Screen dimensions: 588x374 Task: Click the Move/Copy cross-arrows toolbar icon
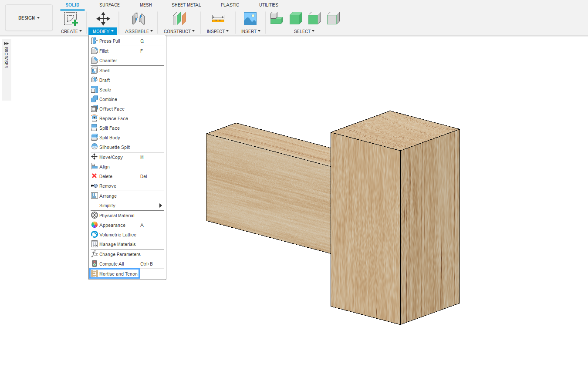[103, 18]
